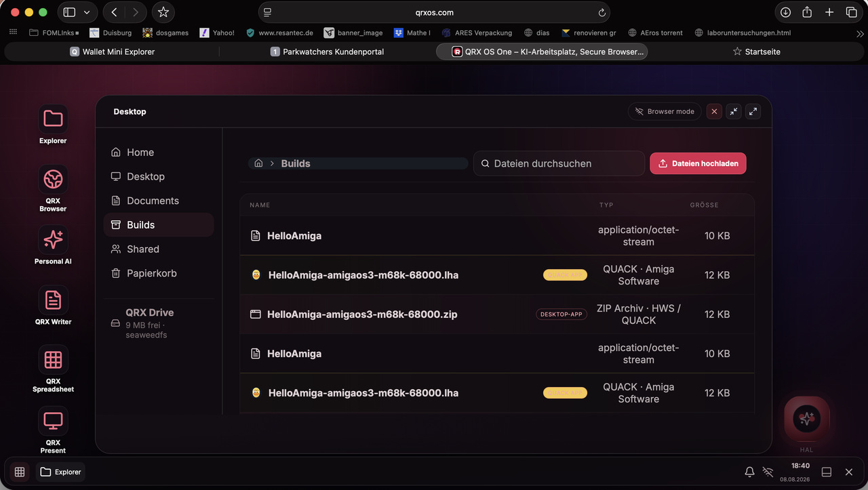This screenshot has height=490, width=868.
Task: Click the Wi-Fi off status icon
Action: pos(768,472)
